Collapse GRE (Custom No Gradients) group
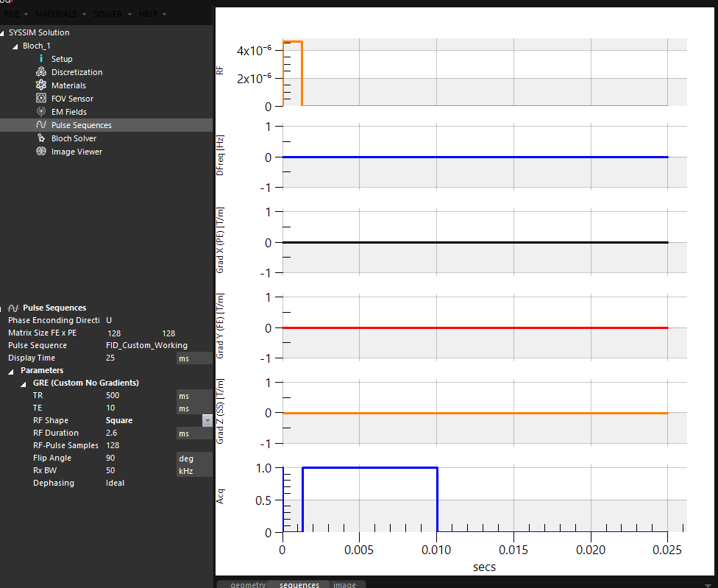The height and width of the screenshot is (588, 718). pos(24,383)
